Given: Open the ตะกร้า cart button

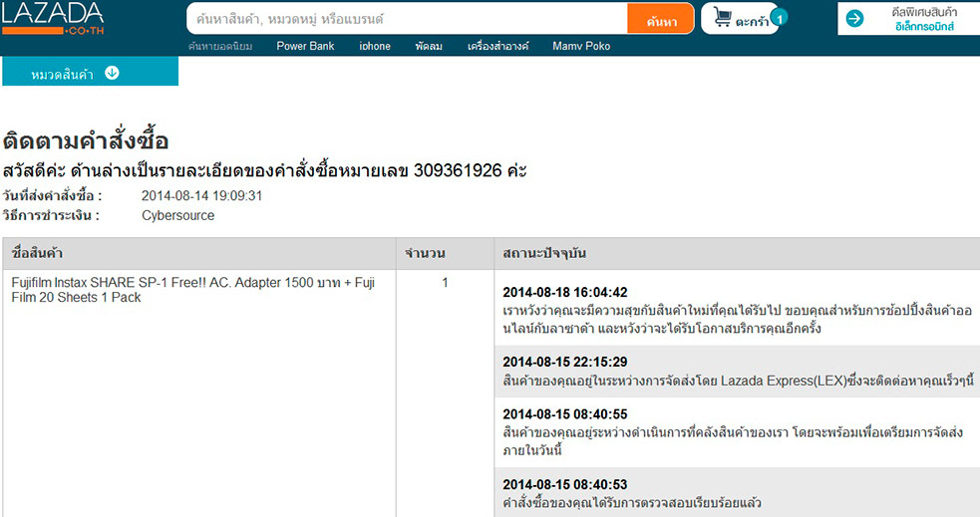Looking at the screenshot, I should (740, 19).
